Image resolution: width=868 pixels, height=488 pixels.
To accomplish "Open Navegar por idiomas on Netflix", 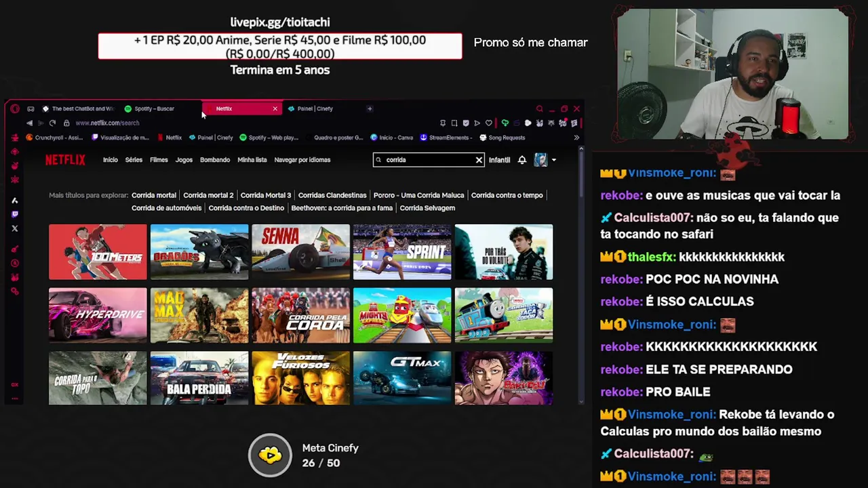I will 302,160.
